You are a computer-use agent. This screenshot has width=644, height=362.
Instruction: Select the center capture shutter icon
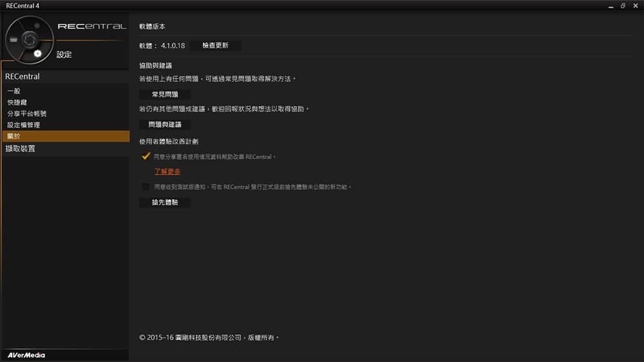[x=30, y=39]
